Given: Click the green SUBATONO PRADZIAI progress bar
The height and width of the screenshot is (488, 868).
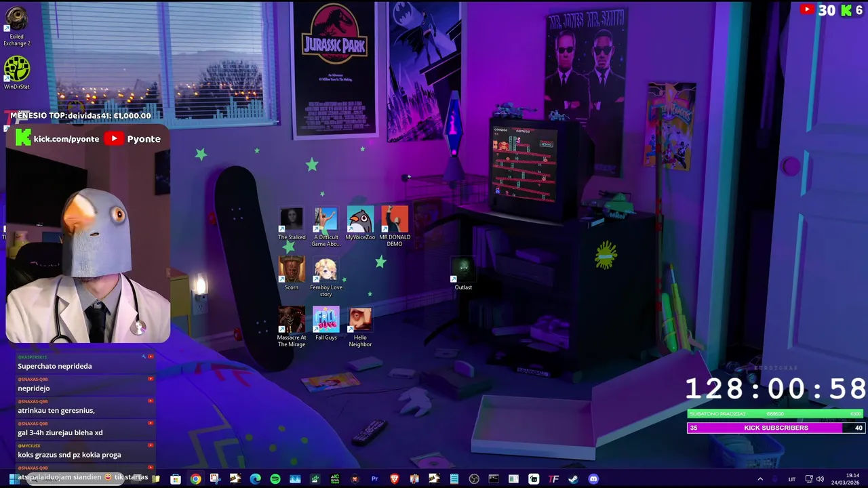Looking at the screenshot, I should (776, 413).
